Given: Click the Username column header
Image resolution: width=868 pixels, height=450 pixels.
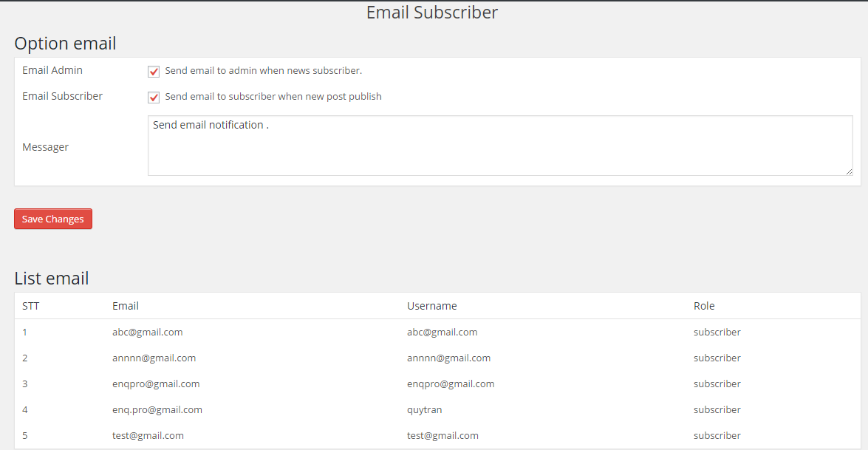Looking at the screenshot, I should tap(432, 306).
